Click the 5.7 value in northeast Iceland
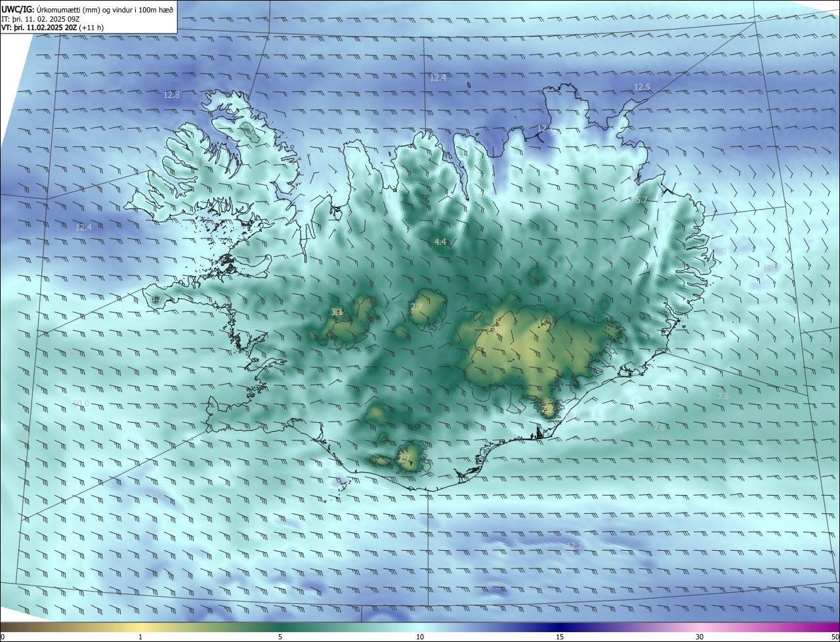 pyautogui.click(x=642, y=199)
